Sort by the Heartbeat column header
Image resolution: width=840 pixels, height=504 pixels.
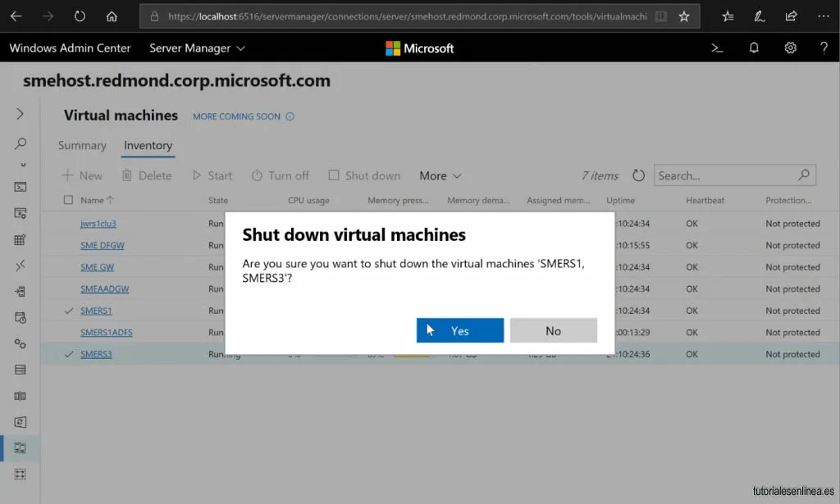[705, 200]
